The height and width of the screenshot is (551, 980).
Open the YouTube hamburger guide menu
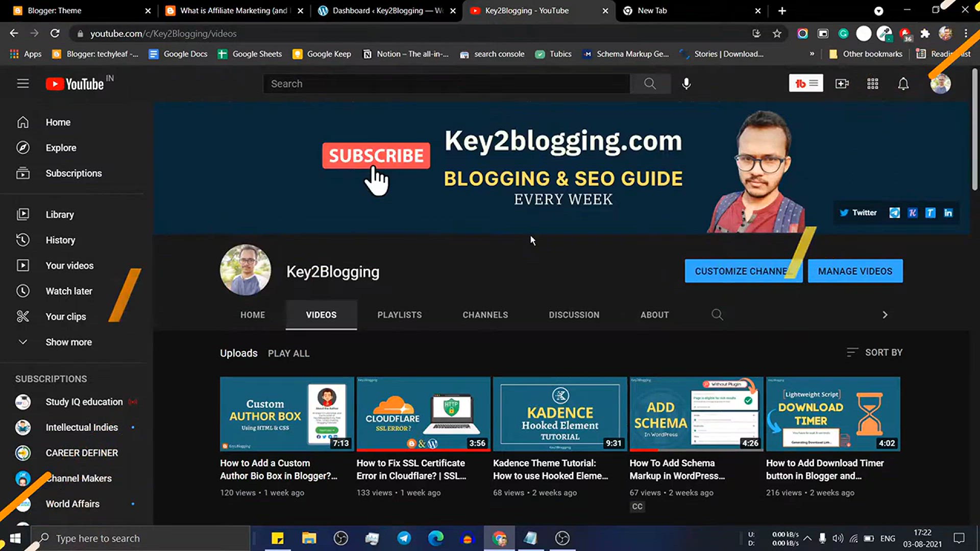click(x=22, y=83)
